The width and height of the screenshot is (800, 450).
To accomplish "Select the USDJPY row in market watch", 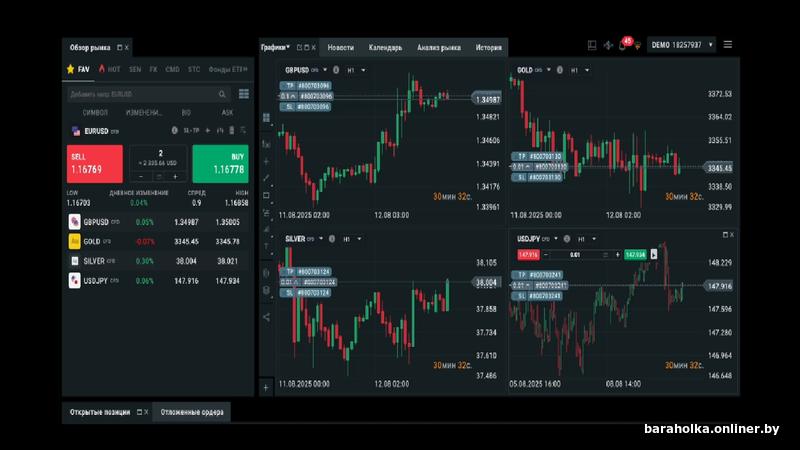I will pos(158,281).
